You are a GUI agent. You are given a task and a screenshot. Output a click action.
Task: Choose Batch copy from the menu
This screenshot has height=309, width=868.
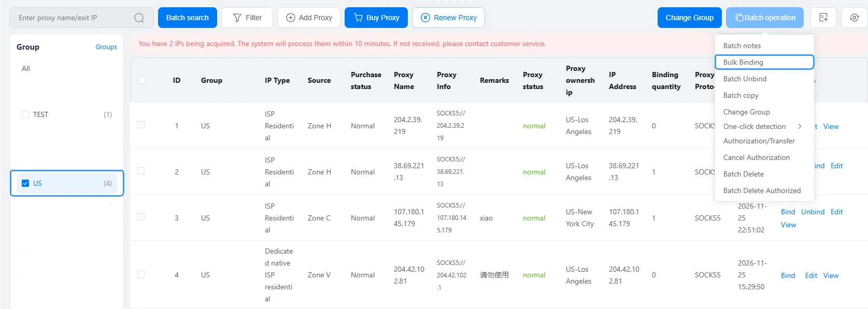[x=765, y=95]
